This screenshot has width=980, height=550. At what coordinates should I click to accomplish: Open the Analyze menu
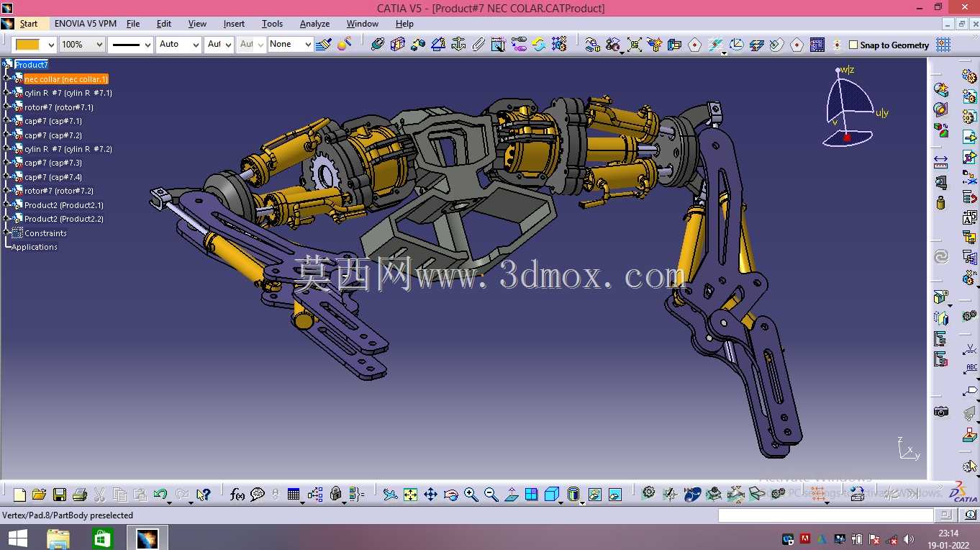(314, 24)
